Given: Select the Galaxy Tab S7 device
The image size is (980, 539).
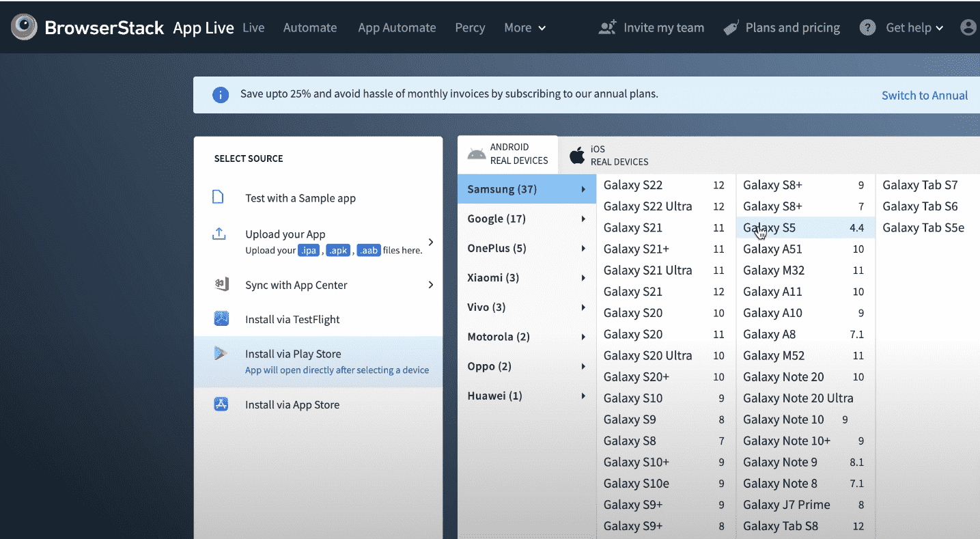Looking at the screenshot, I should click(919, 185).
